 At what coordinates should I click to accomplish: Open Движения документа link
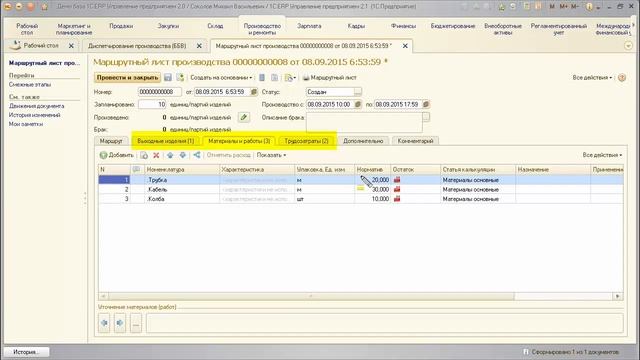click(36, 106)
